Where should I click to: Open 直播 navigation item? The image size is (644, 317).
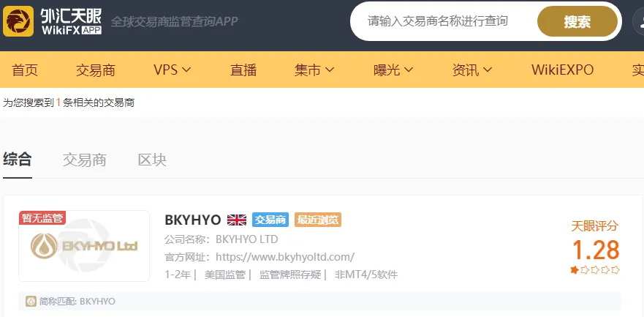coord(243,70)
